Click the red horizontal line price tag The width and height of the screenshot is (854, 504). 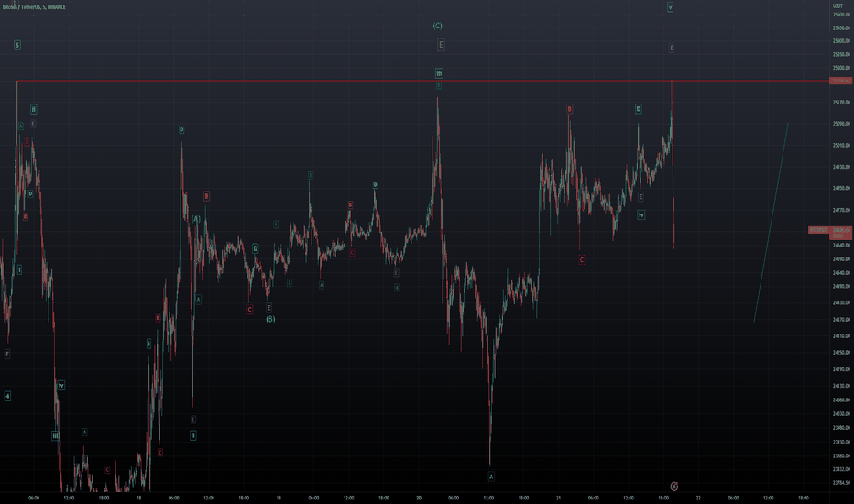click(840, 81)
